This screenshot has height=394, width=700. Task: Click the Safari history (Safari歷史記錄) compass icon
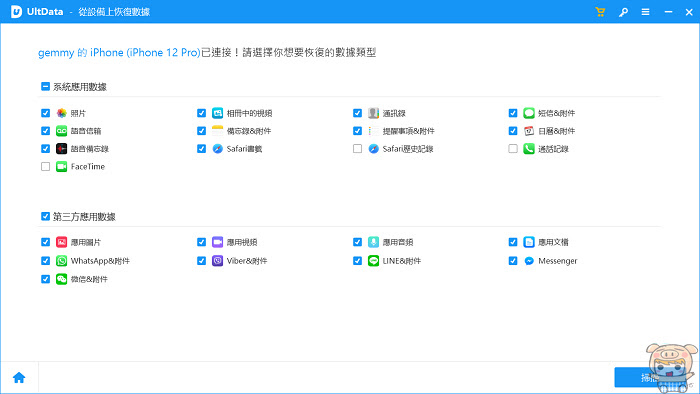[x=373, y=149]
